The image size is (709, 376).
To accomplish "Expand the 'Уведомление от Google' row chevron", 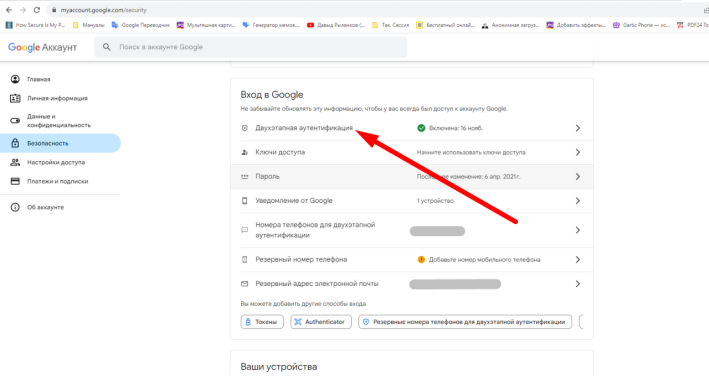I will (578, 201).
